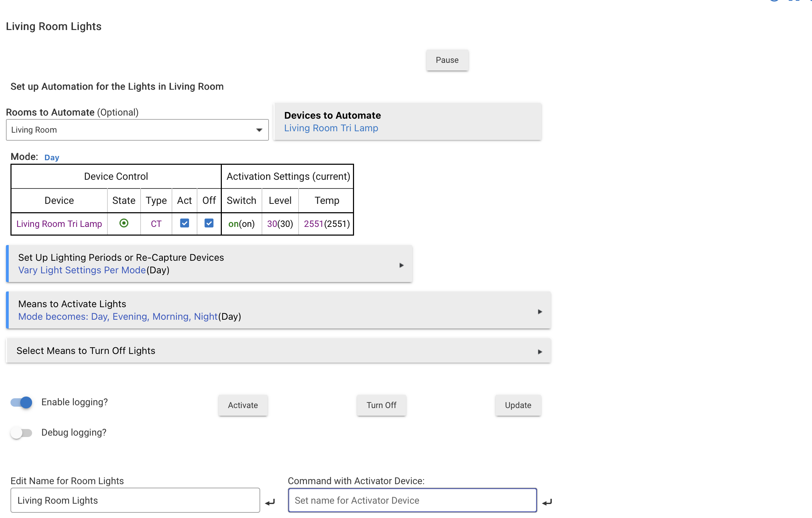Click the Temp value 2551 in table
This screenshot has width=812, height=518.
pos(313,224)
